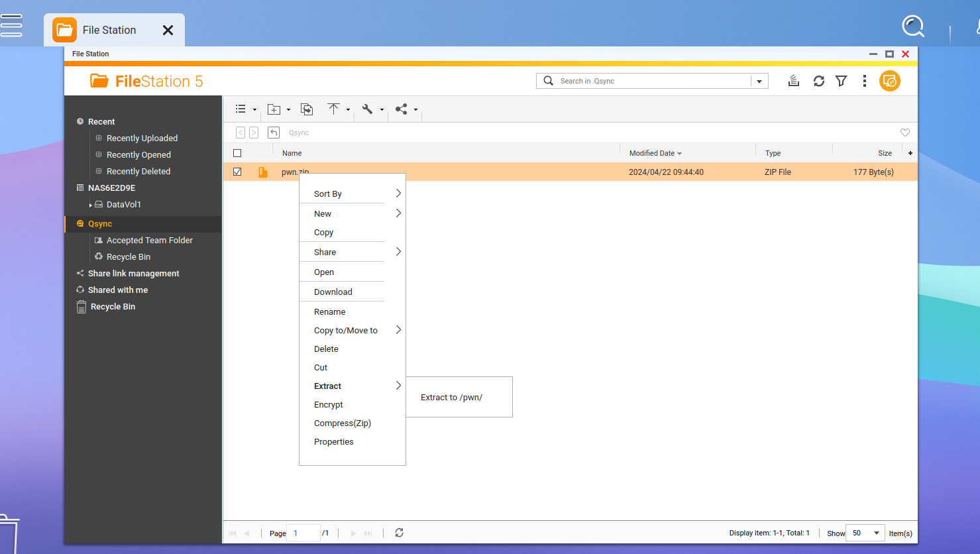This screenshot has height=554, width=980.
Task: Click the pwn.zip file icon
Action: click(x=263, y=172)
